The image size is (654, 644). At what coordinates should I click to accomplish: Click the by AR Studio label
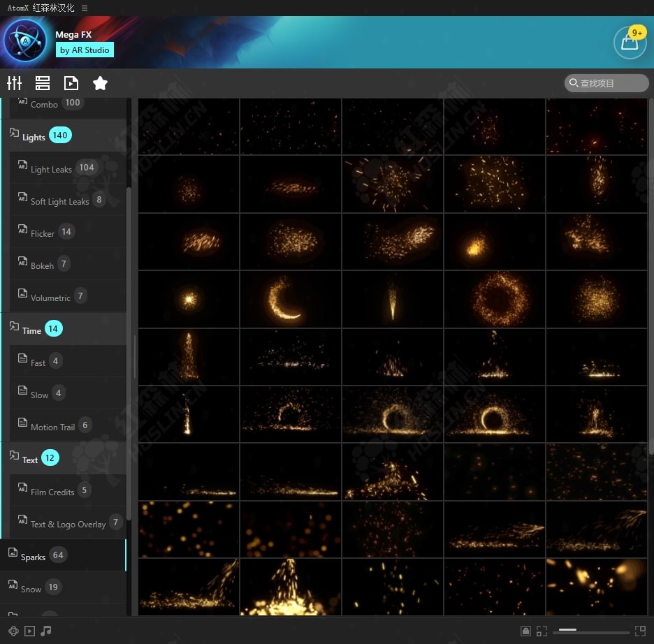click(x=85, y=50)
